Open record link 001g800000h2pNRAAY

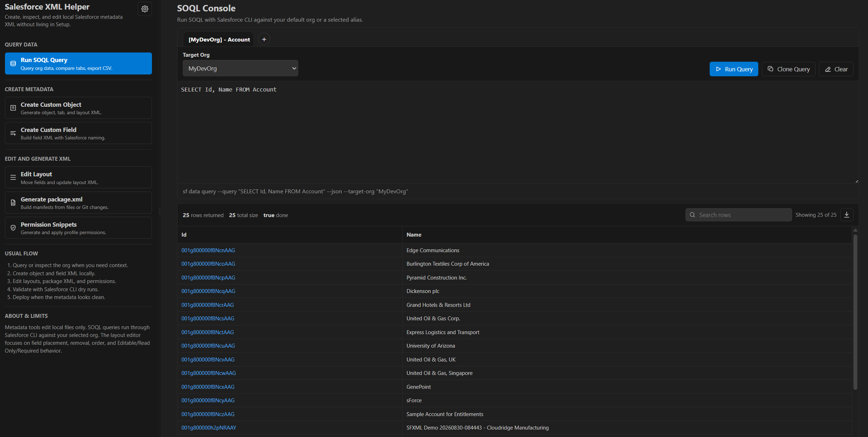coord(209,428)
